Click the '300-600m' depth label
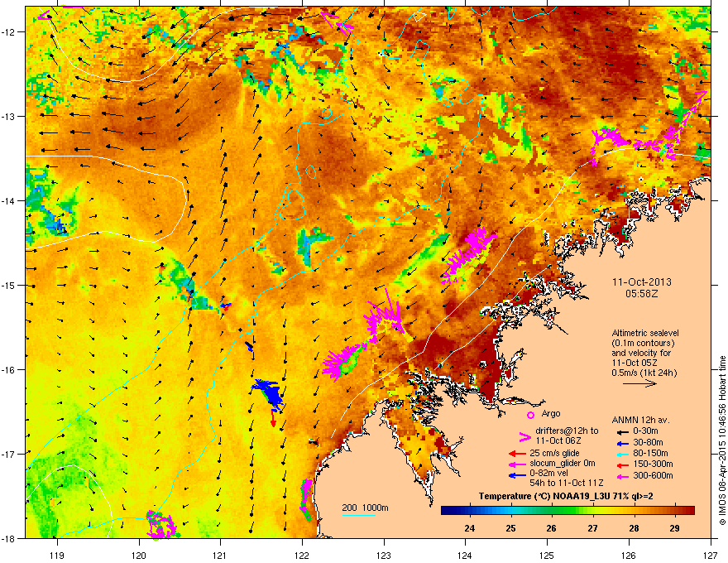Screen dimensions: 728x563 653,475
